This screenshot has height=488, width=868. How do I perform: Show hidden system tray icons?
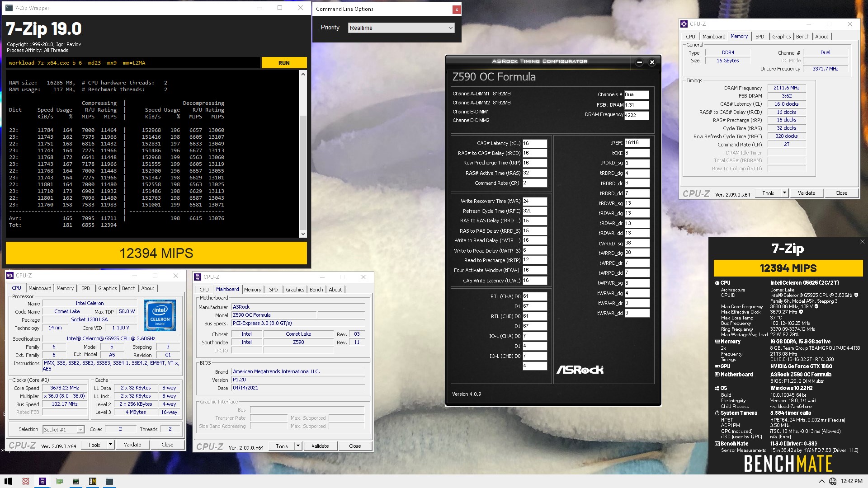(x=821, y=481)
